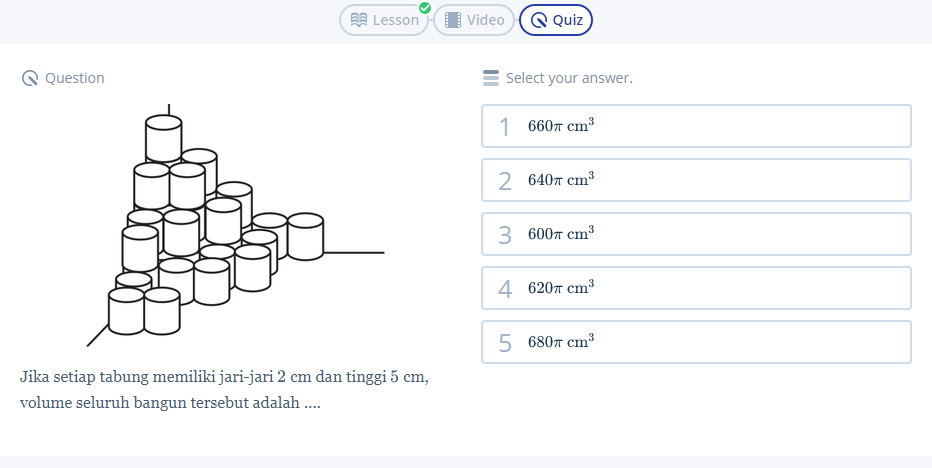Pick the 600π cm³ answer option

point(696,234)
